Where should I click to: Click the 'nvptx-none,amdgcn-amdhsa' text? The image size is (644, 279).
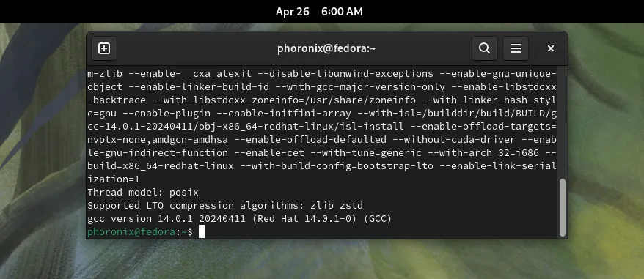(158, 140)
